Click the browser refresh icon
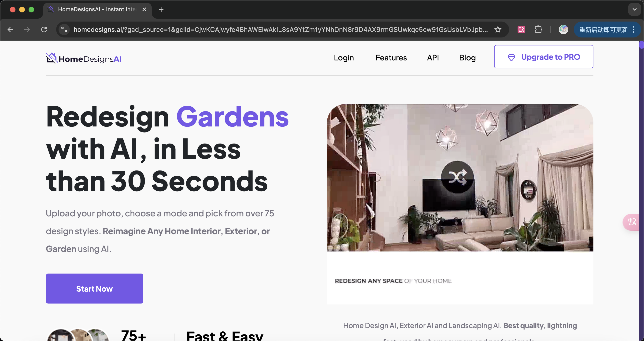The height and width of the screenshot is (341, 644). (44, 29)
